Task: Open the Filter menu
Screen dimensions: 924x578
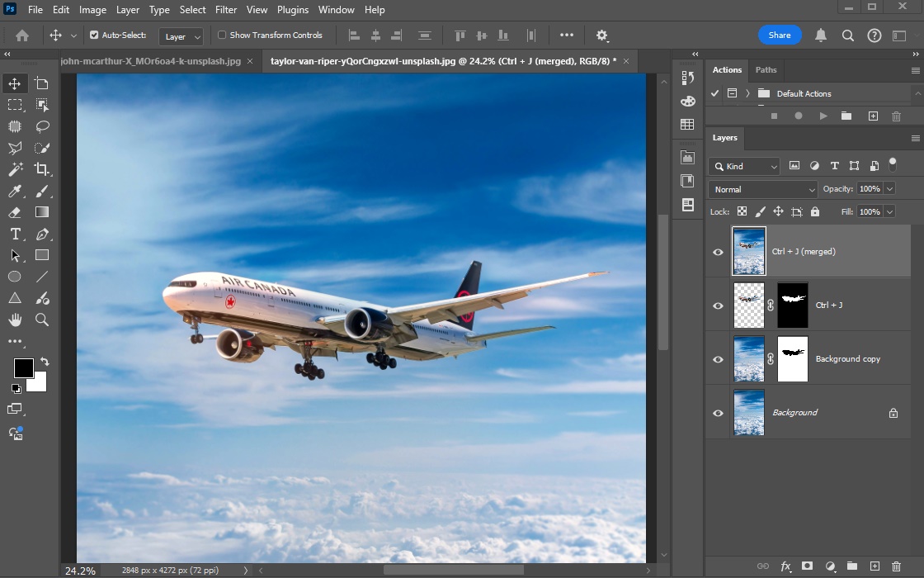Action: click(x=226, y=9)
